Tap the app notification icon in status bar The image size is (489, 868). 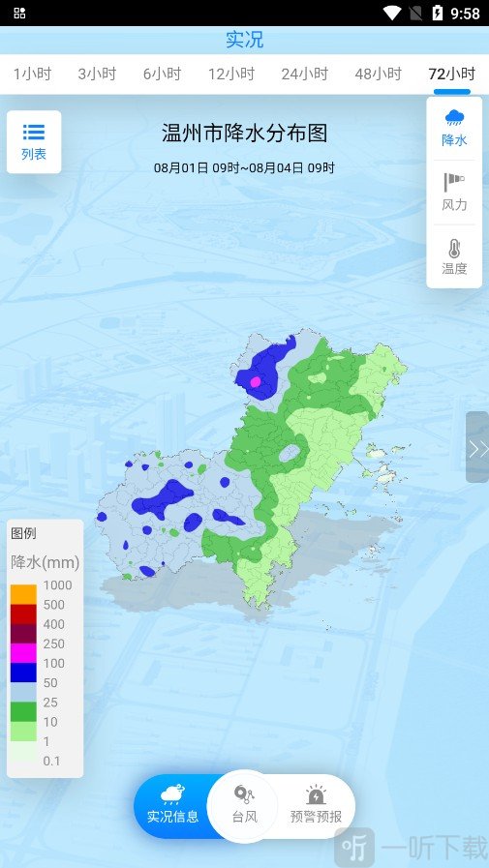pos(19,13)
